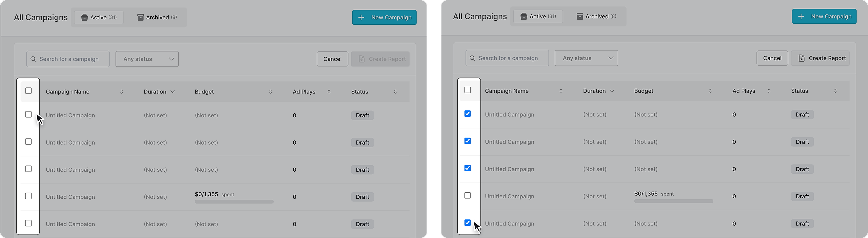The height and width of the screenshot is (238, 868).
Task: Click the search magnifier icon in the left panel
Action: click(x=33, y=59)
